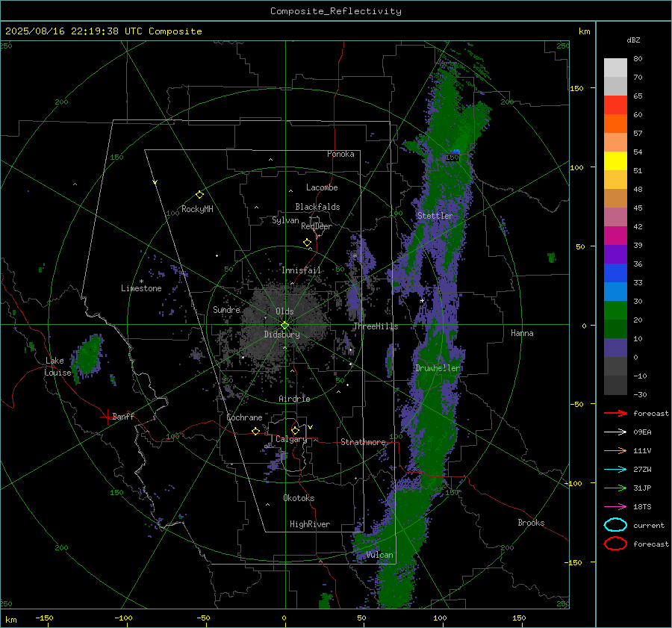Click the Strathmore city label

click(x=364, y=442)
